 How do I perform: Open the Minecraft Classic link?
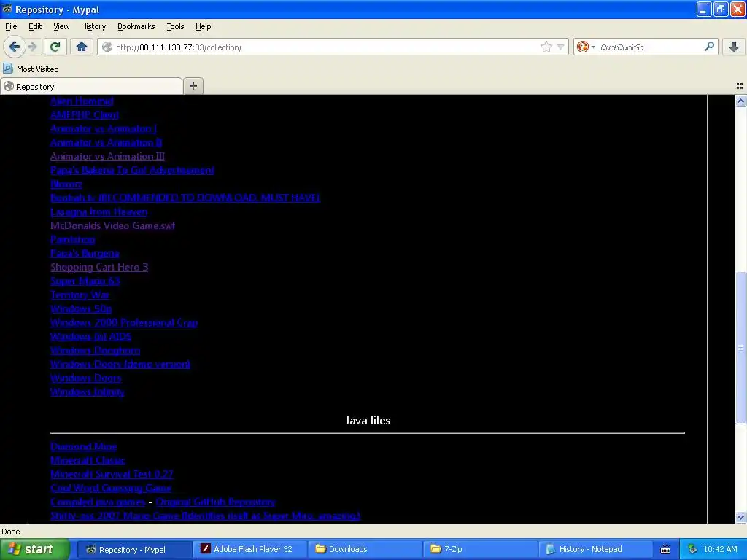click(x=88, y=461)
